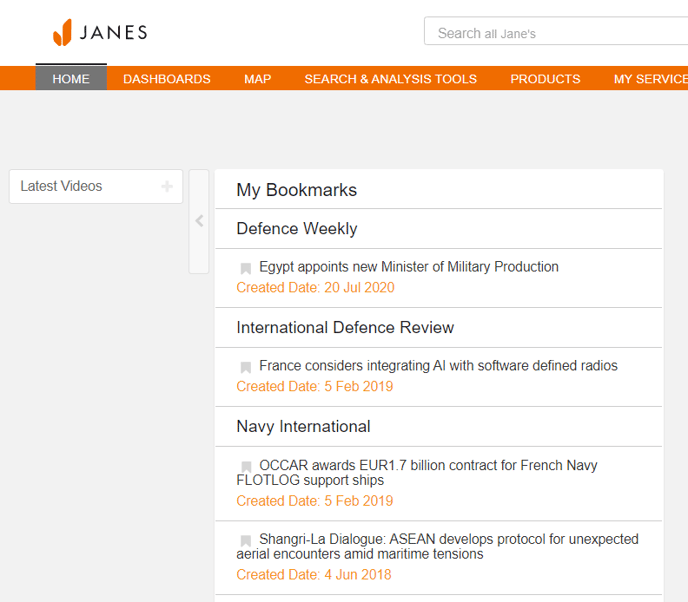688x602 pixels.
Task: Click the Latest Videos panel title
Action: [61, 186]
